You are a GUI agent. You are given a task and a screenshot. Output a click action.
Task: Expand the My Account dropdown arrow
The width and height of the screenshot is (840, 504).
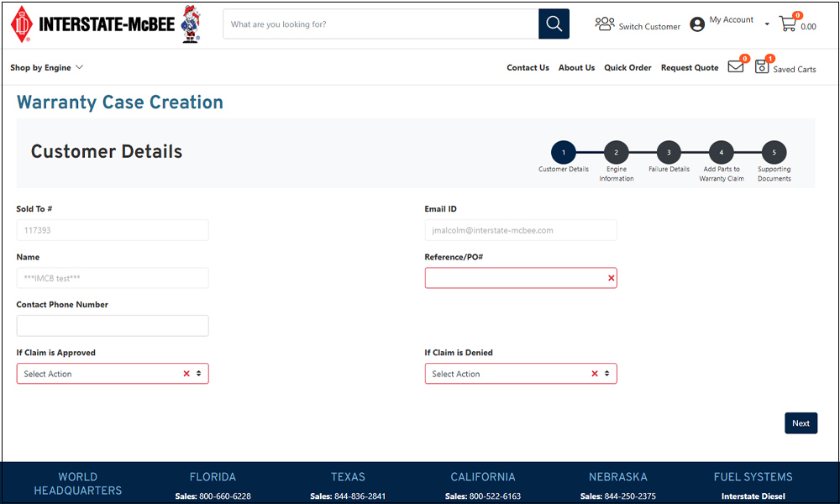click(x=767, y=24)
